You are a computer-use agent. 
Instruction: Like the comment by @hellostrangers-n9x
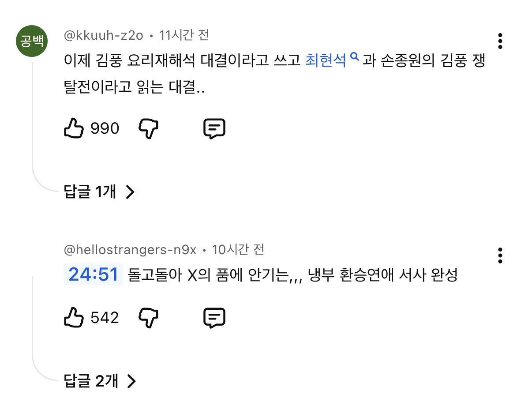coord(74,318)
